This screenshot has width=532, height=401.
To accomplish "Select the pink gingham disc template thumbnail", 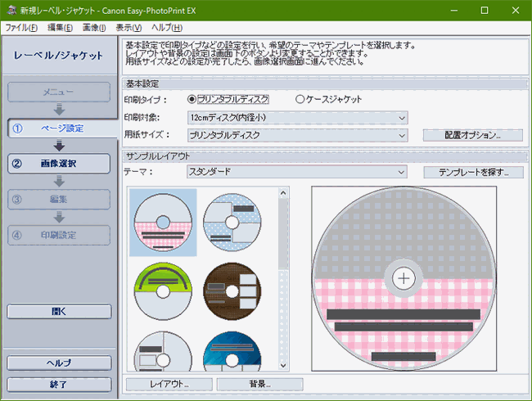I will click(x=162, y=222).
